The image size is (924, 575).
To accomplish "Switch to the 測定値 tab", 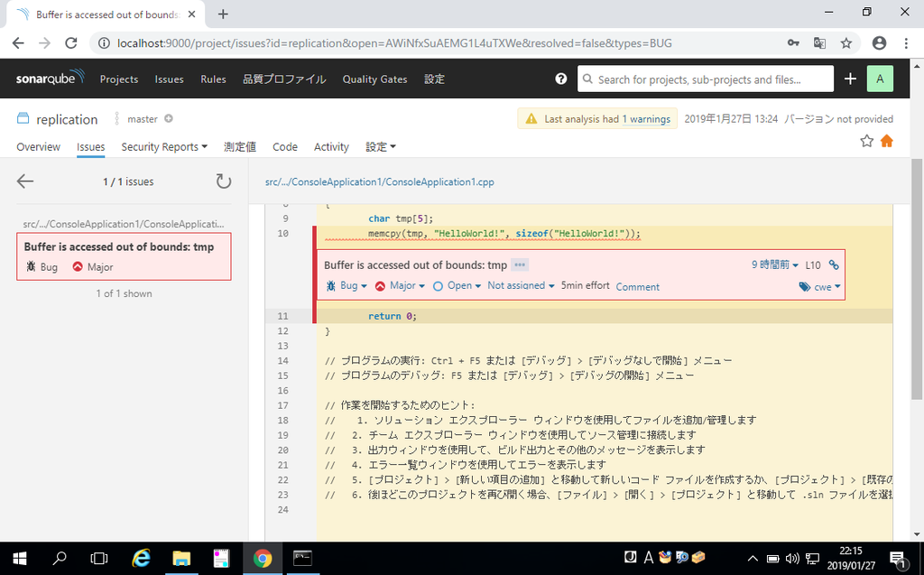I will 240,146.
